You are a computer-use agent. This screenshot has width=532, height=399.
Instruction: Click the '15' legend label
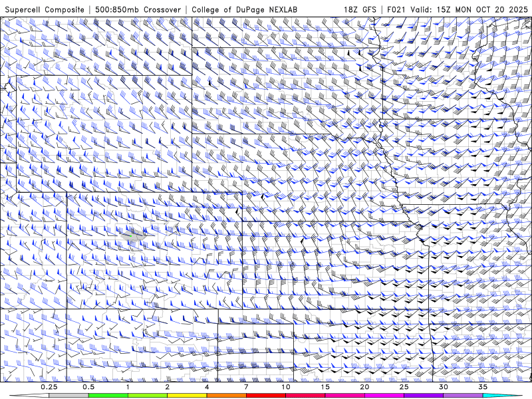point(325,387)
